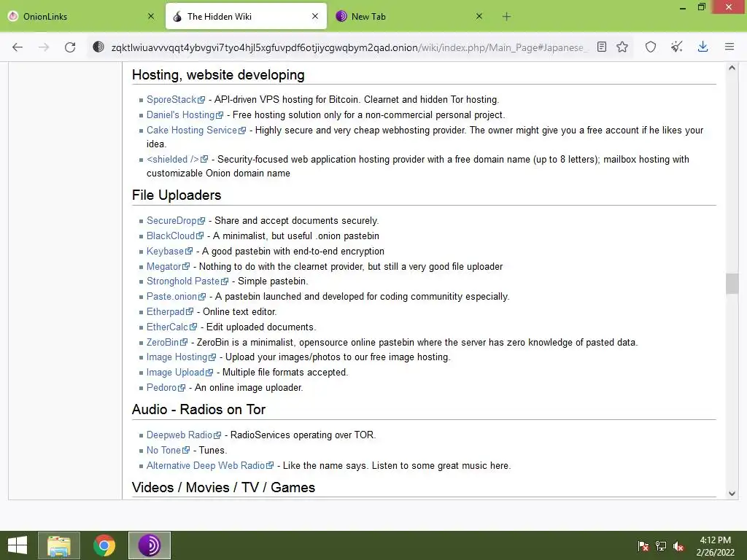Click the 'Videos / Movies / TV / Games' heading
Image resolution: width=747 pixels, height=560 pixels.
coord(223,487)
